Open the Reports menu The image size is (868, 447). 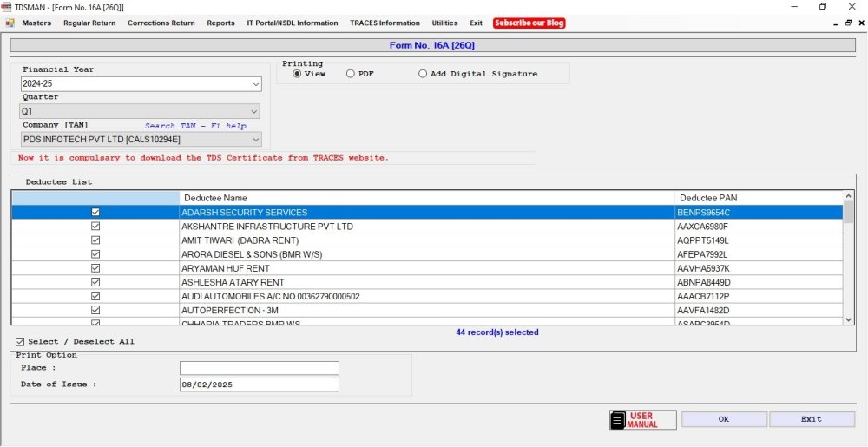pyautogui.click(x=220, y=23)
